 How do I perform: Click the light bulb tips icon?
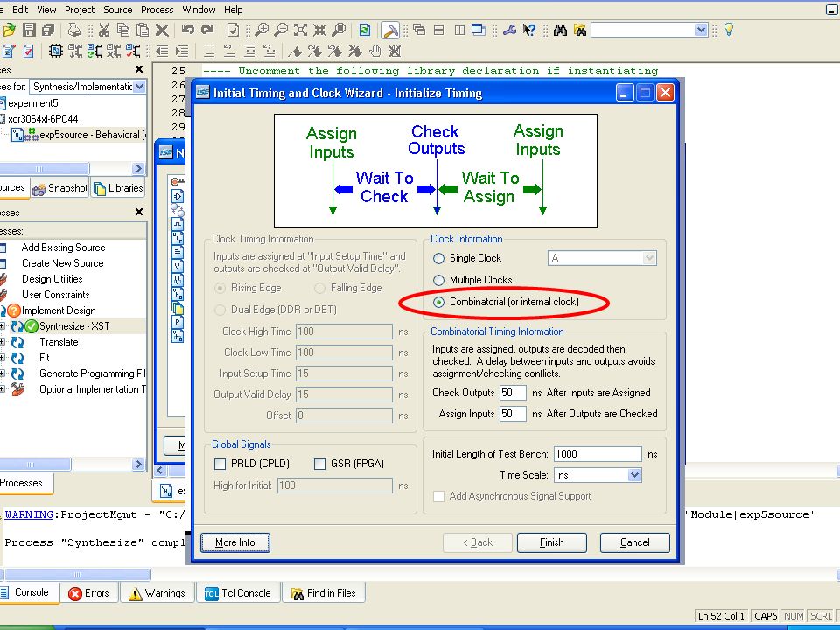click(x=728, y=30)
